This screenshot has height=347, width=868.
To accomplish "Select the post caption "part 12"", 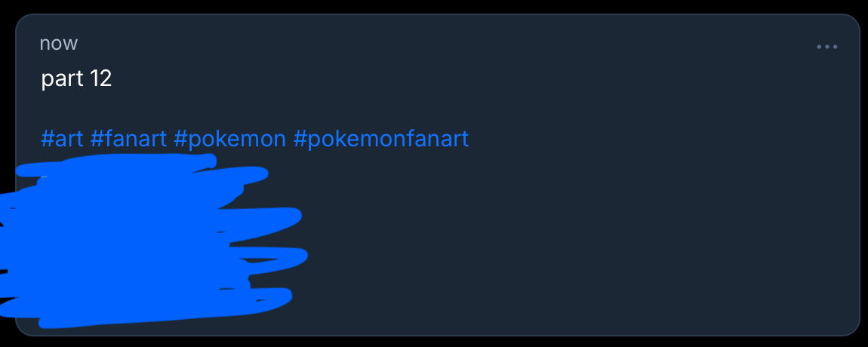I will (x=76, y=78).
